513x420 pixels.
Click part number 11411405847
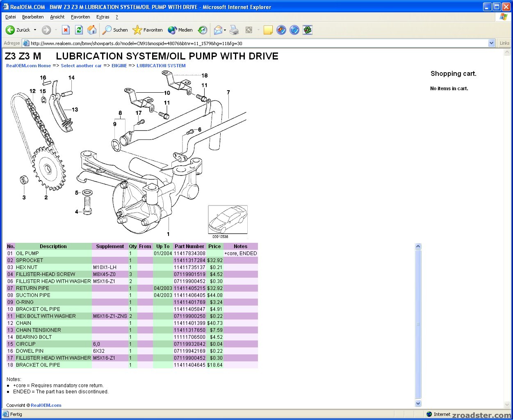pyautogui.click(x=189, y=309)
